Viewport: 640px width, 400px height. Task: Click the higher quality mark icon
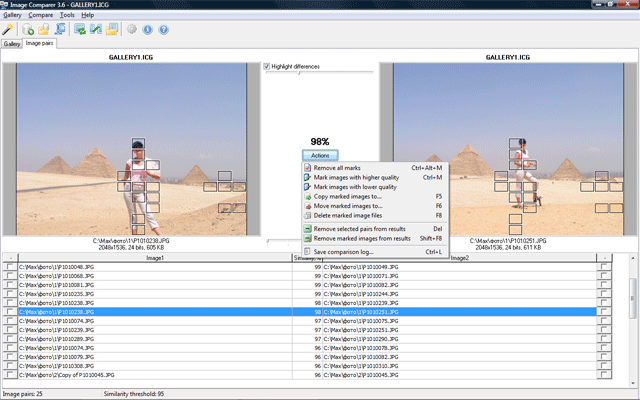point(308,177)
